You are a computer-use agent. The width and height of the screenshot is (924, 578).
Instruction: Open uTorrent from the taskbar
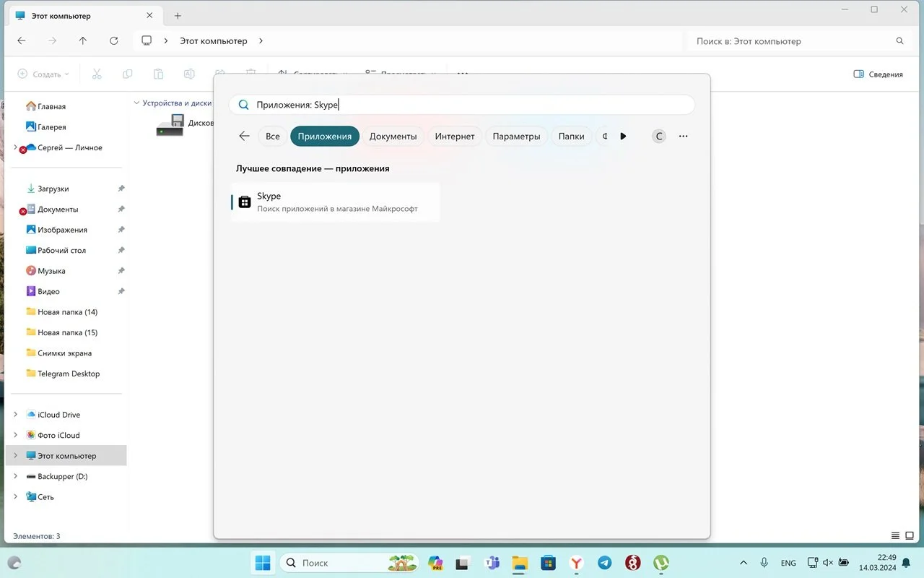pyautogui.click(x=661, y=563)
